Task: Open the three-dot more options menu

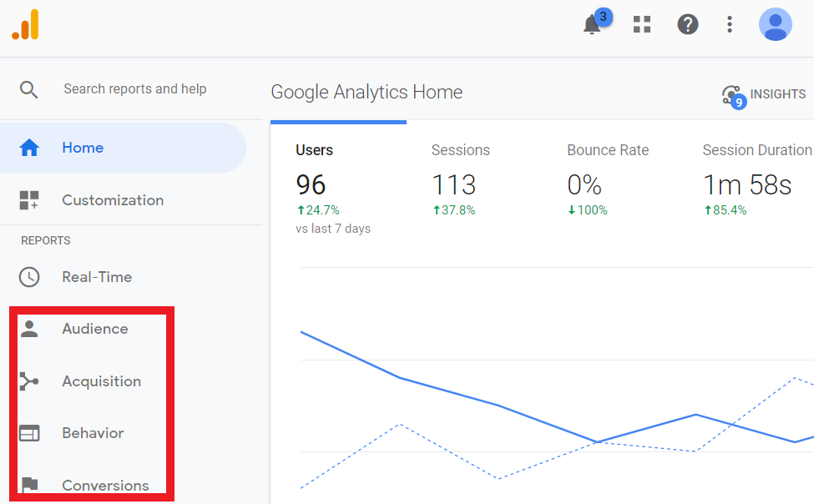Action: point(730,24)
